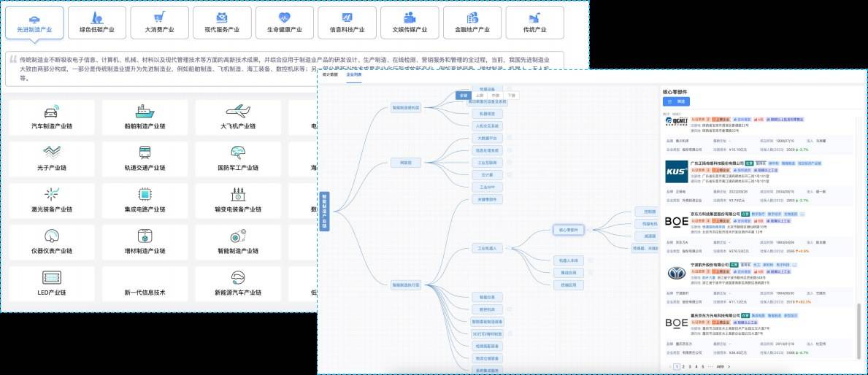Select the 全链 chain filter

tap(463, 95)
